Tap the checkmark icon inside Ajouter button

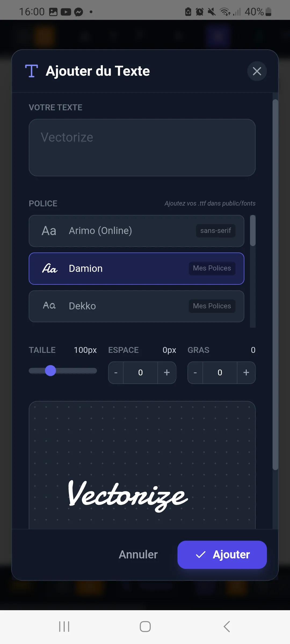tap(200, 555)
